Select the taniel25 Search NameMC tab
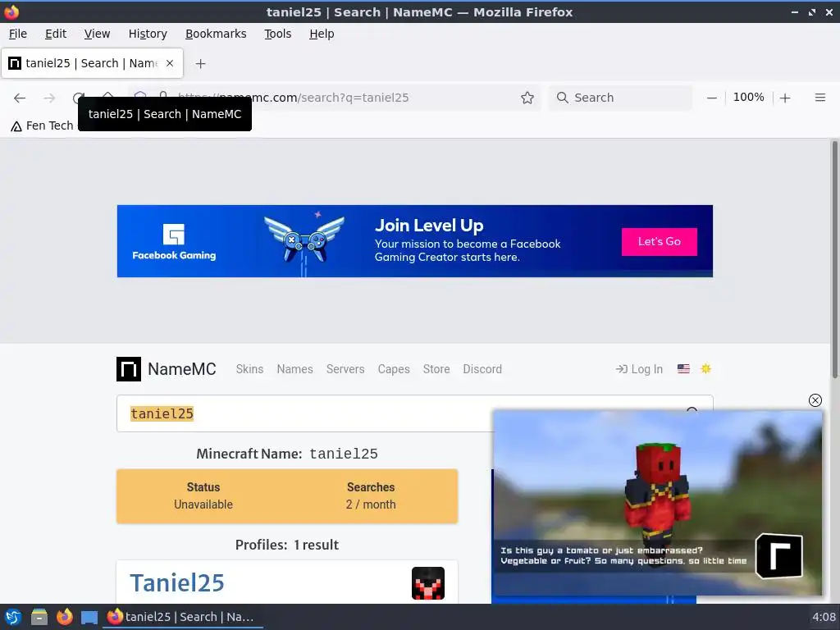 coord(92,63)
